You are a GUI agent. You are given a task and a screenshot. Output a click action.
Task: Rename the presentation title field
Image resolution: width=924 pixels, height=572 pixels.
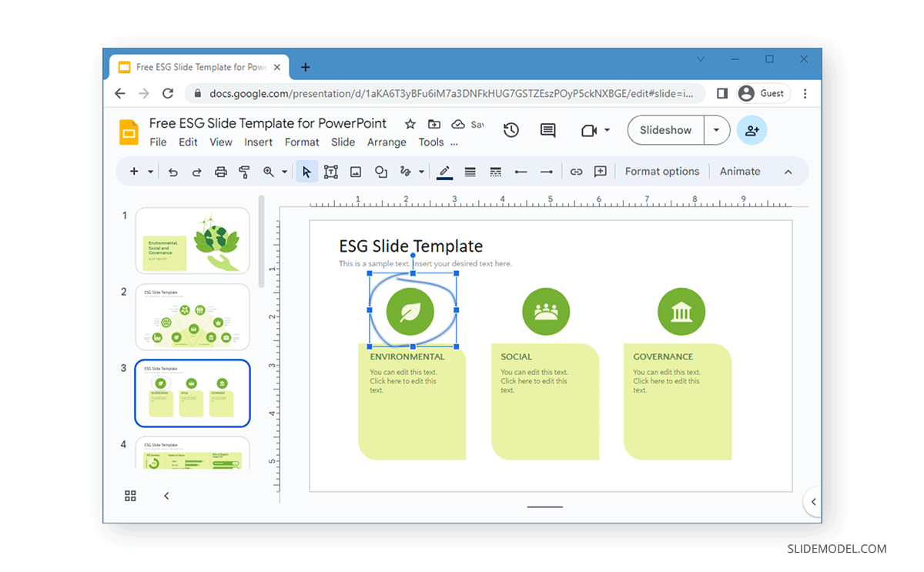click(x=268, y=123)
